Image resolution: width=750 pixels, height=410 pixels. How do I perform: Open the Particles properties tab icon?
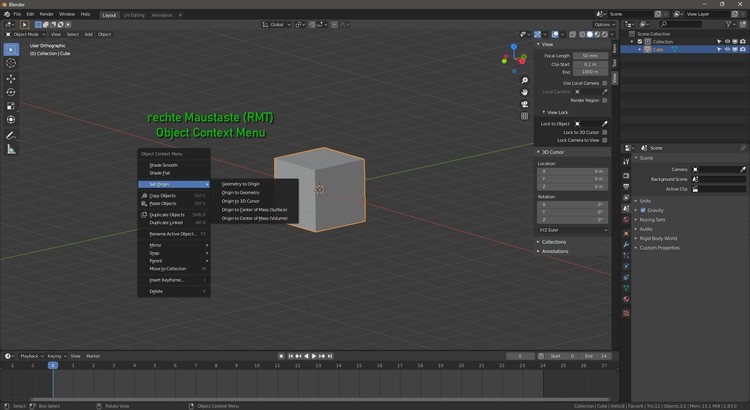coord(626,255)
